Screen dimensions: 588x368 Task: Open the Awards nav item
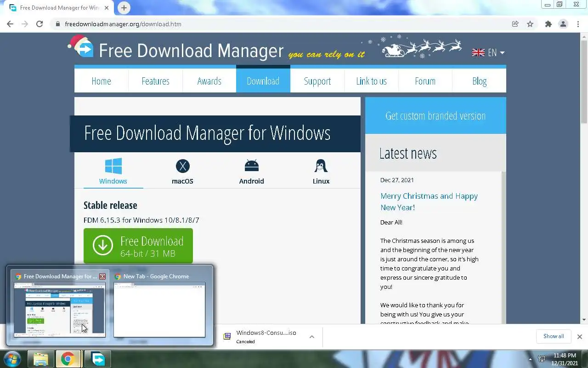[209, 81]
